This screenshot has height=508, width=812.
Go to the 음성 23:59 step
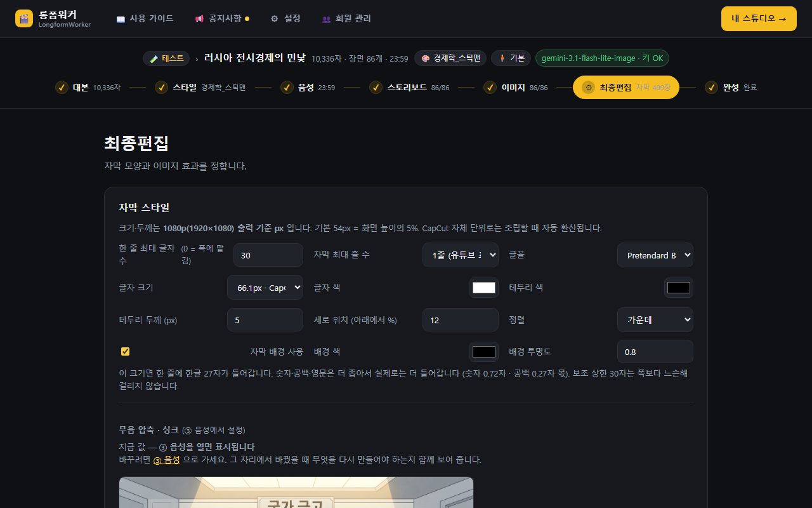308,88
